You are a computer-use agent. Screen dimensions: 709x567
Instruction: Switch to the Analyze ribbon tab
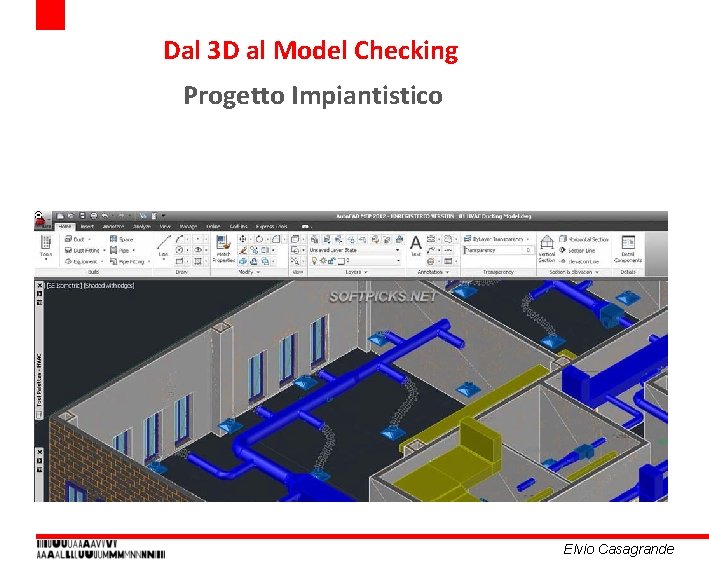point(142,226)
